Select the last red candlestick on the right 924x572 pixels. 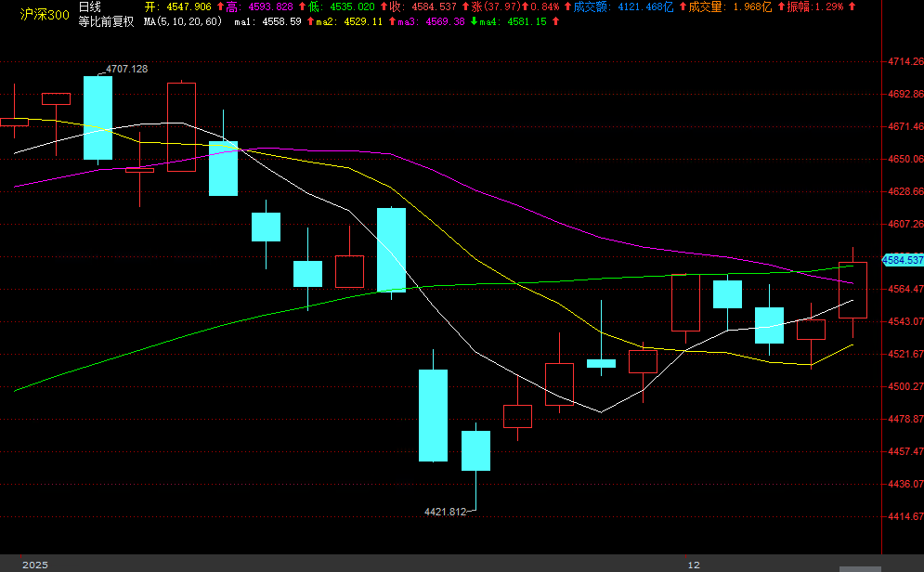tap(852, 290)
